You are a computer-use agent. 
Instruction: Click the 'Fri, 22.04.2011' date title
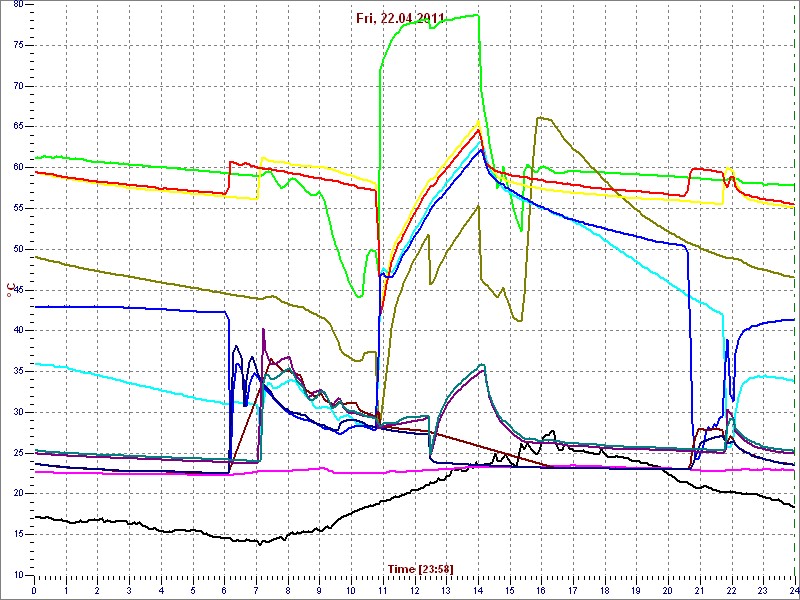[x=400, y=19]
